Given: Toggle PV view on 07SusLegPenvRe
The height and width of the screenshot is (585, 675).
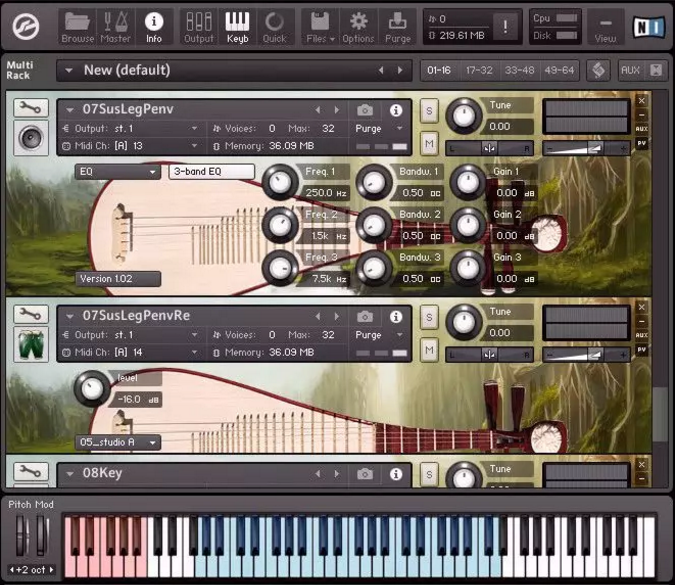Looking at the screenshot, I should coord(641,350).
